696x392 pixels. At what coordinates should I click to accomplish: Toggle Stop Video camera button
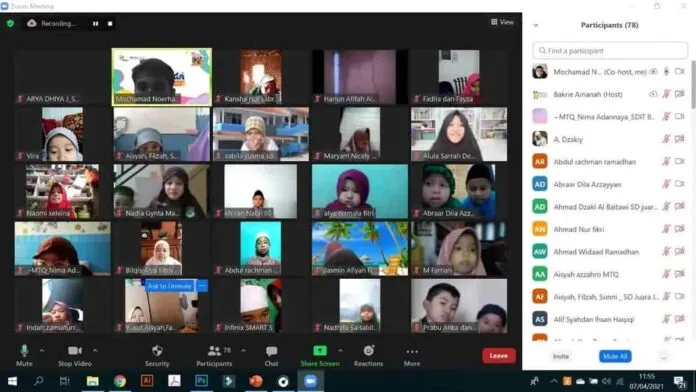(75, 355)
